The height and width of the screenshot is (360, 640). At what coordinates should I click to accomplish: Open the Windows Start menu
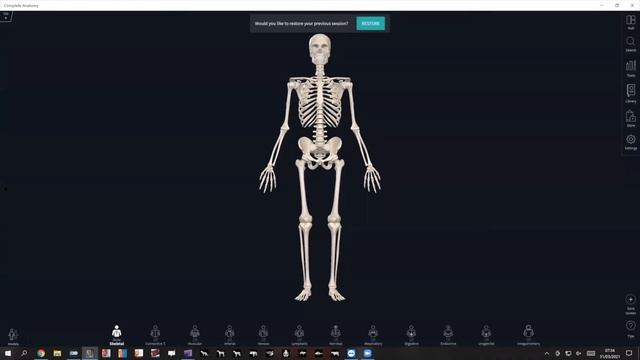point(8,353)
